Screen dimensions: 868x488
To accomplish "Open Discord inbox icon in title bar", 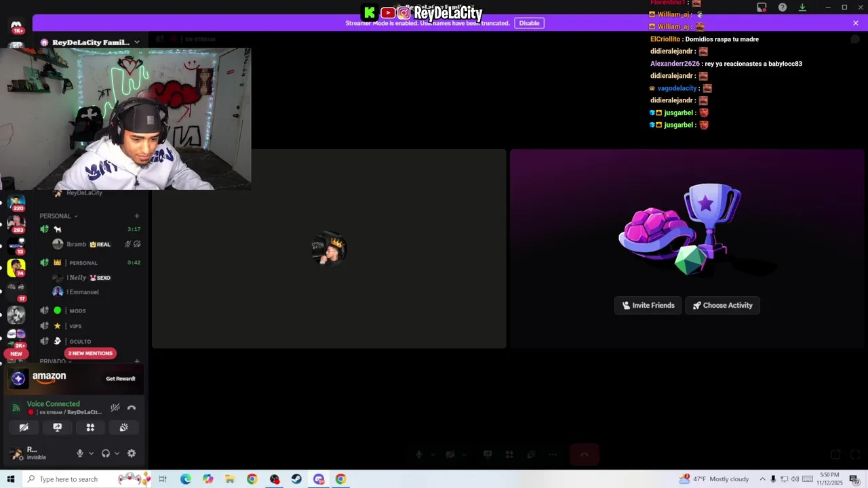I will [762, 7].
